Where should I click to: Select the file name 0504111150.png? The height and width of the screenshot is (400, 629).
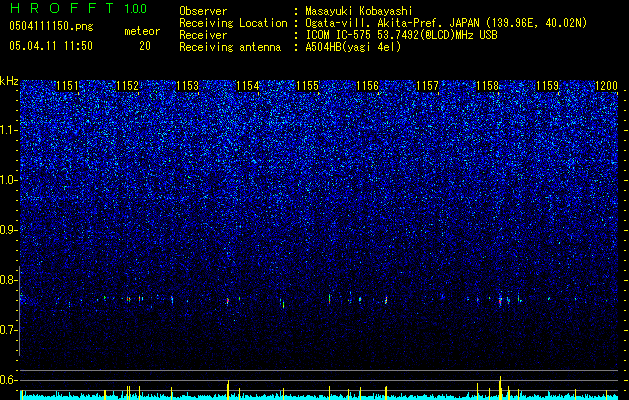(x=51, y=27)
